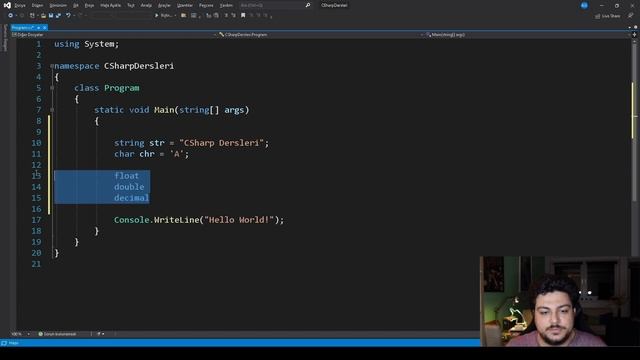Open the Dosya menu
This screenshot has height=360, width=640.
20,5
